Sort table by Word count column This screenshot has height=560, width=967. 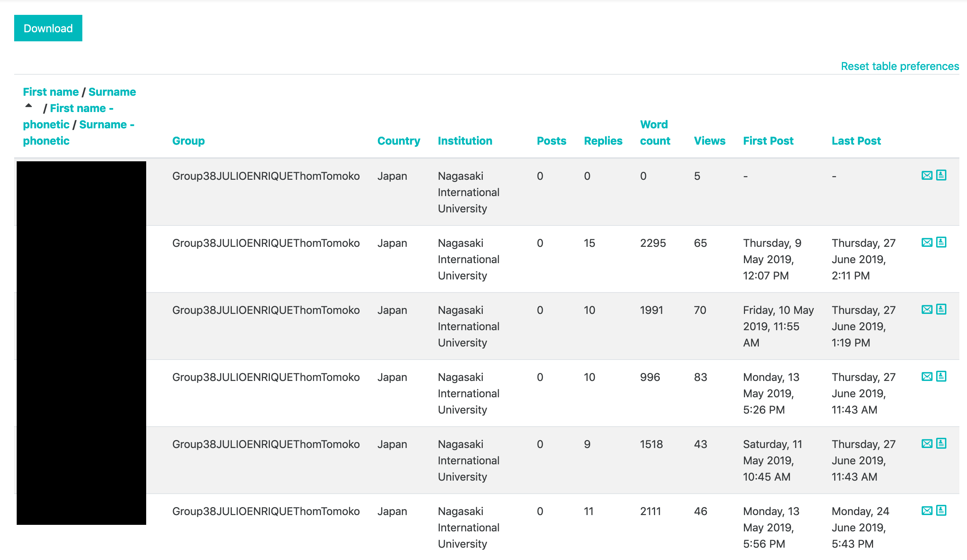(x=655, y=132)
